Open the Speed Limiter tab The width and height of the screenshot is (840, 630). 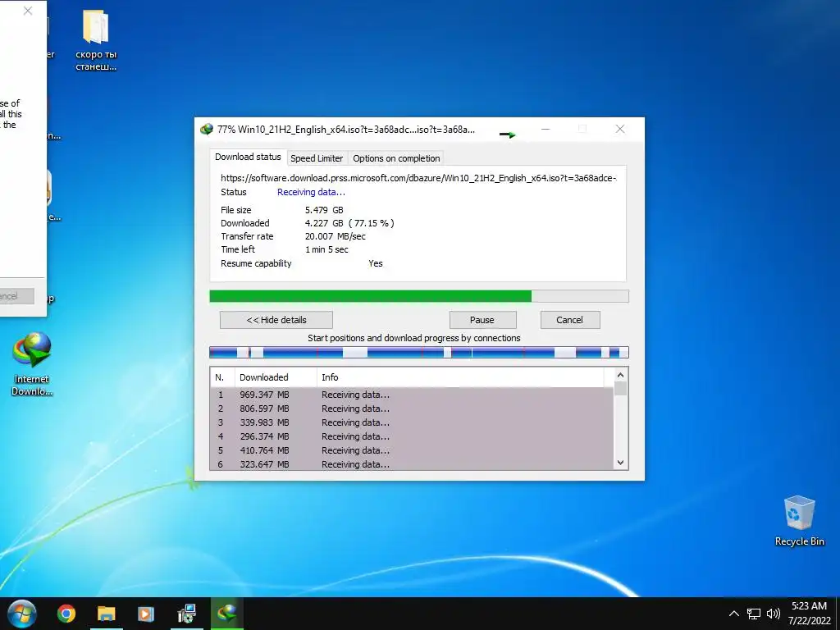click(x=317, y=158)
